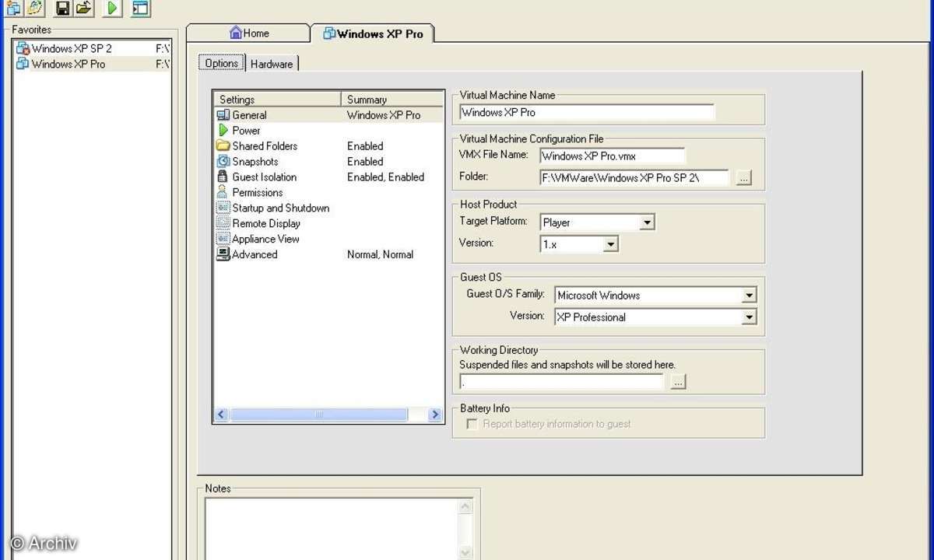This screenshot has width=934, height=560.
Task: Click the open folder toolbar icon
Action: tap(84, 8)
